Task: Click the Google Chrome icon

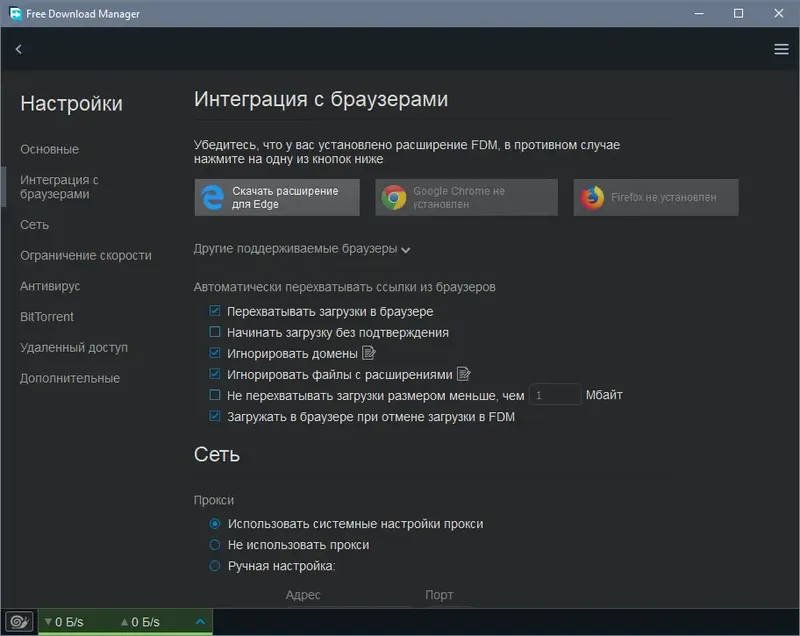Action: coord(392,197)
